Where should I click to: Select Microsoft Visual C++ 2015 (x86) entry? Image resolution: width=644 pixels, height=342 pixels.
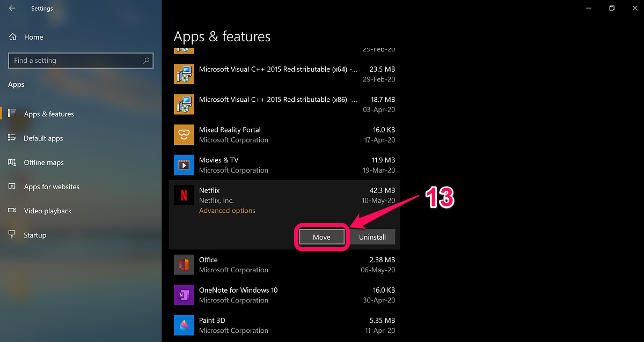tap(278, 100)
